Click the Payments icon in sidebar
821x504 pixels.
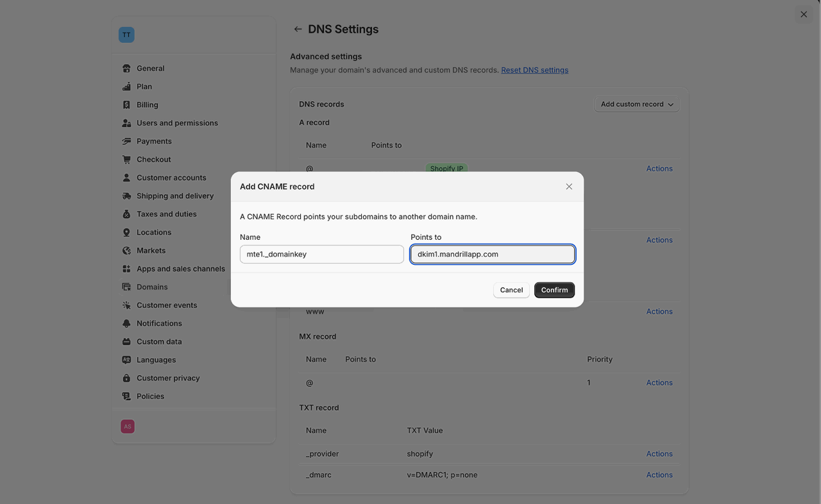click(126, 142)
